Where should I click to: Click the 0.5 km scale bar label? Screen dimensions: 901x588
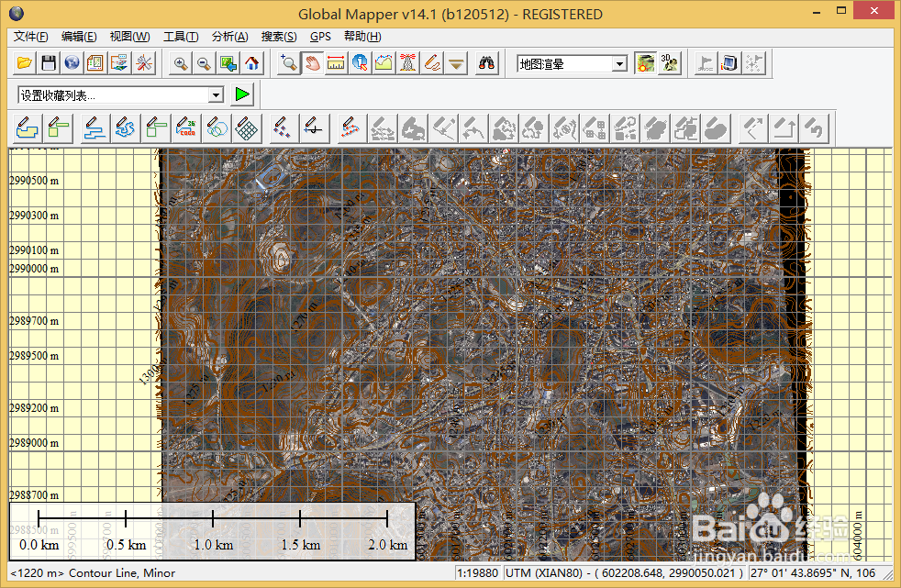pyautogui.click(x=127, y=545)
